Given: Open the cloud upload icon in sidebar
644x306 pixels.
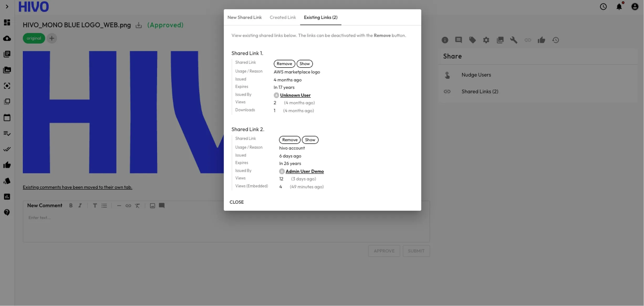Looking at the screenshot, I should click(x=7, y=38).
